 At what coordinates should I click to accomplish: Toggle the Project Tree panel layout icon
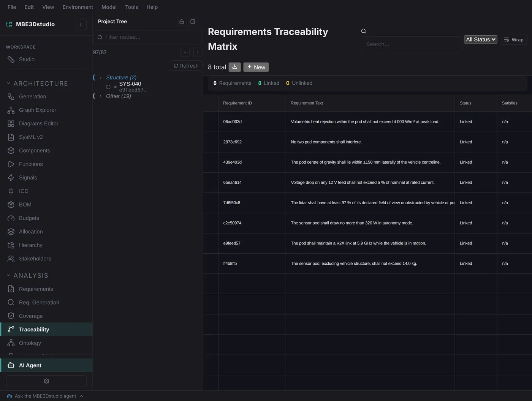pyautogui.click(x=193, y=22)
